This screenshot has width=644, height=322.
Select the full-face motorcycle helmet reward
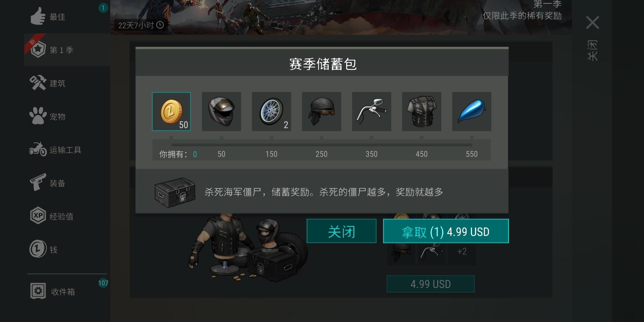click(x=222, y=112)
